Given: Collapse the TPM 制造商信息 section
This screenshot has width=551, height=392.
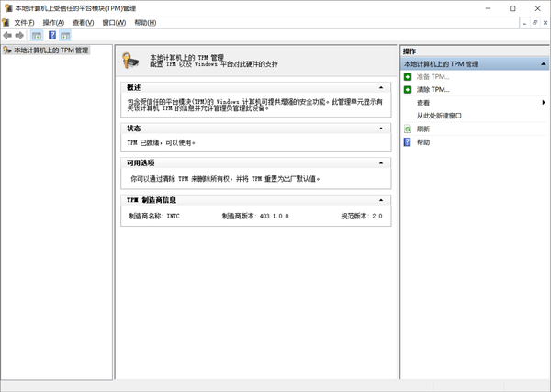Looking at the screenshot, I should [x=381, y=200].
